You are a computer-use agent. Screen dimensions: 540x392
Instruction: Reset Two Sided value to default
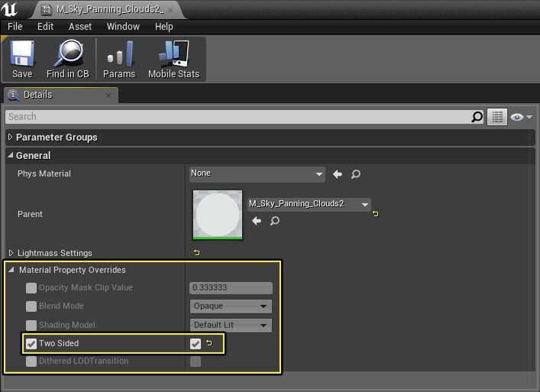(209, 344)
